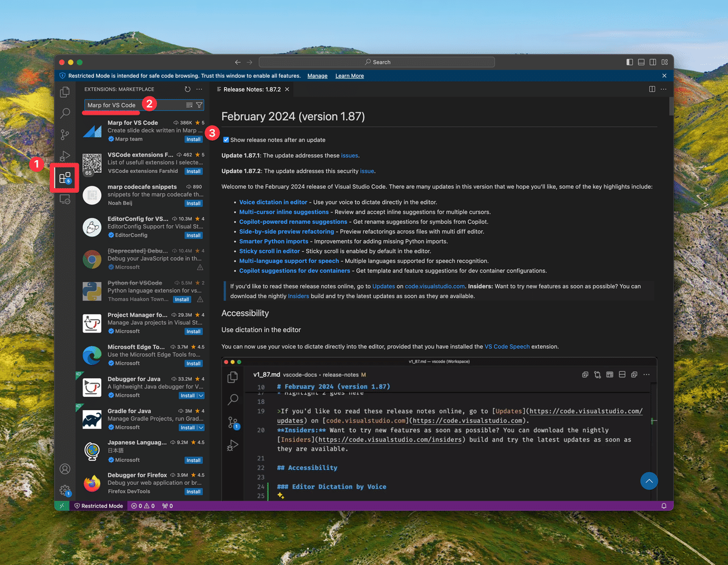Go back using title bar arrow
Image resolution: width=728 pixels, height=565 pixels.
click(x=238, y=62)
